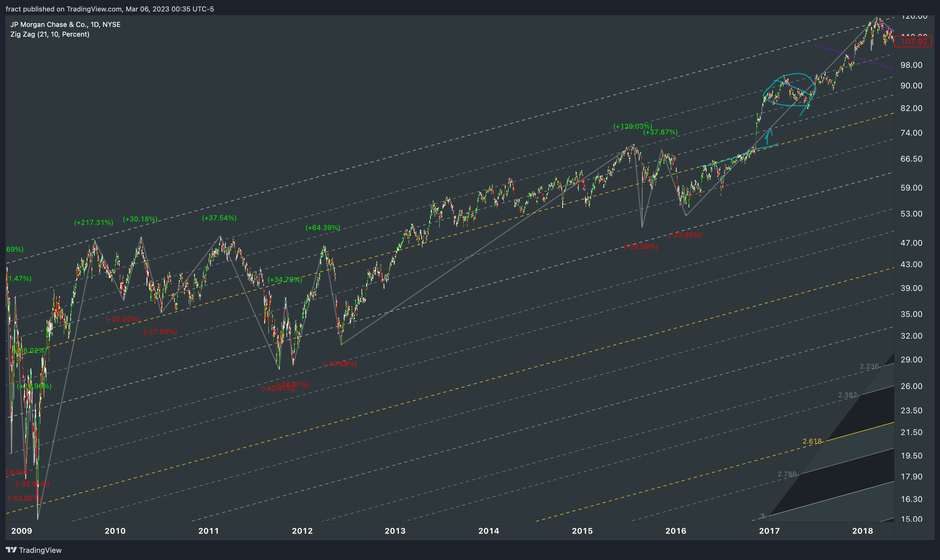The height and width of the screenshot is (560, 940).
Task: Click the 26.00 price scale value
Action: 911,387
